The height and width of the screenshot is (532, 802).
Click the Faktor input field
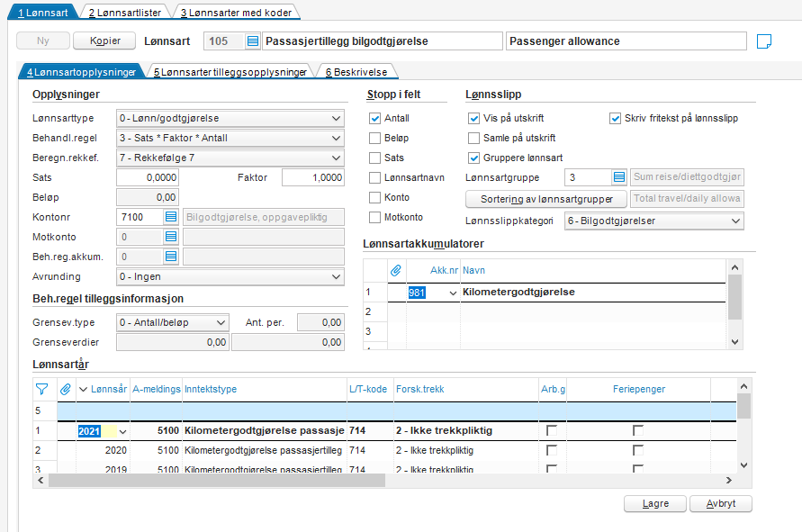[x=313, y=177]
